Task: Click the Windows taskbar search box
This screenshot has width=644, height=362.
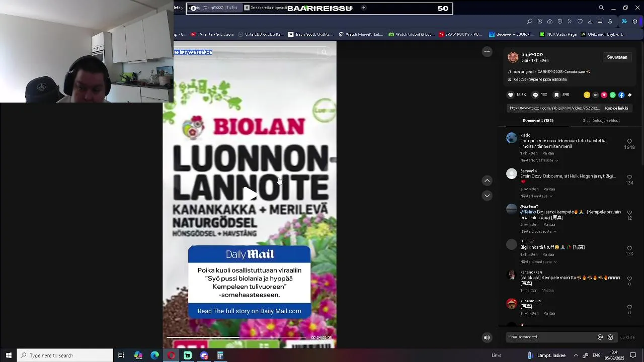Action: click(x=65, y=355)
